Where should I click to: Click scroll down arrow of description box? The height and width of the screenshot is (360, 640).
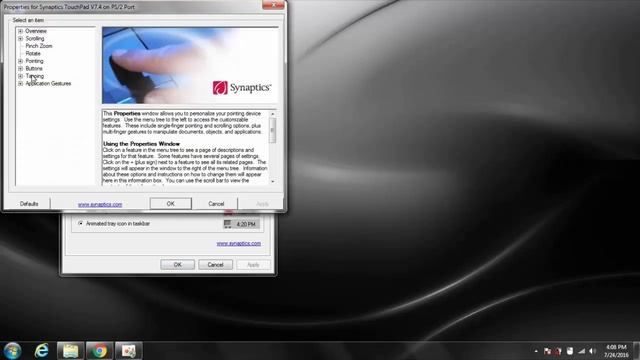point(273,181)
